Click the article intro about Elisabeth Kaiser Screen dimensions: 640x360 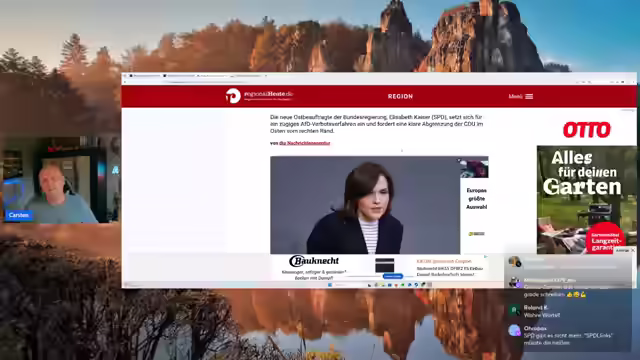click(376, 124)
